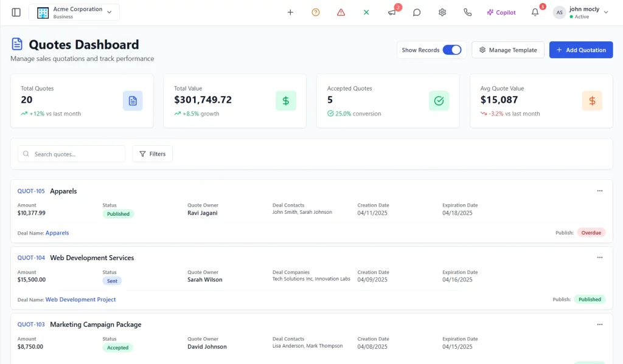This screenshot has height=364, width=623.
Task: Open quote QUOT-105 link
Action: 31,191
